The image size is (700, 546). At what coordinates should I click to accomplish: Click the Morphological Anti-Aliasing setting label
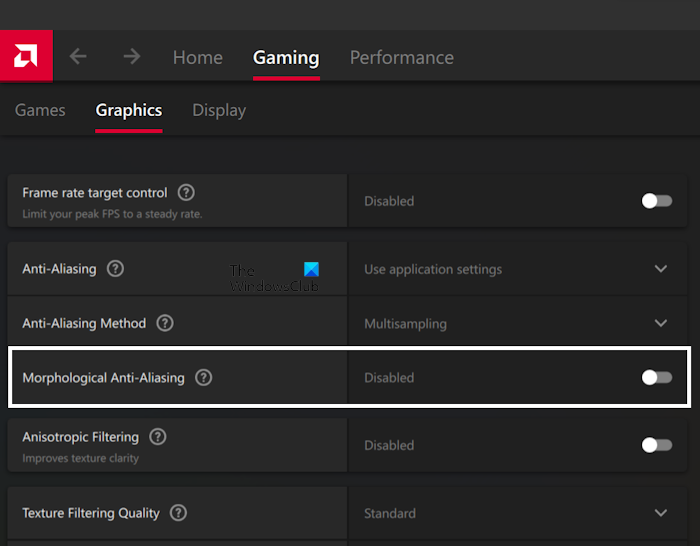coord(103,378)
